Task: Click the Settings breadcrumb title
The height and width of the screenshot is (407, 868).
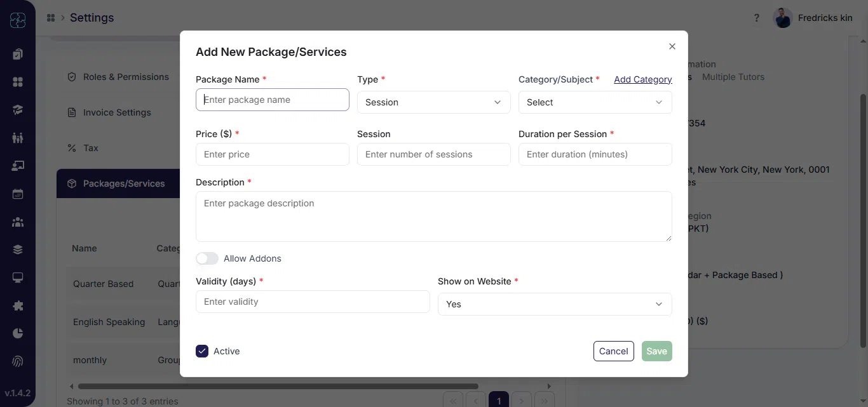Action: [92, 18]
